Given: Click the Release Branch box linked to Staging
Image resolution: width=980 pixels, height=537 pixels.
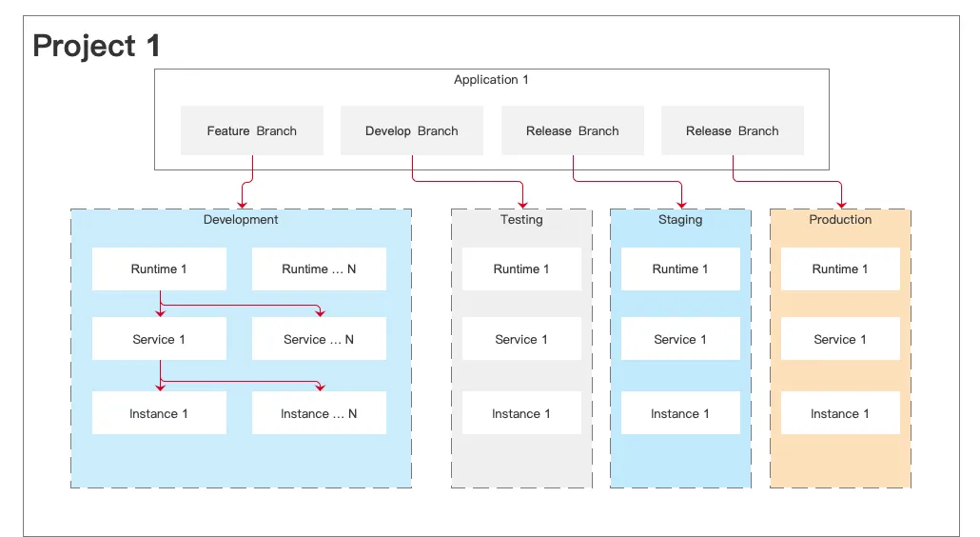Looking at the screenshot, I should click(573, 130).
